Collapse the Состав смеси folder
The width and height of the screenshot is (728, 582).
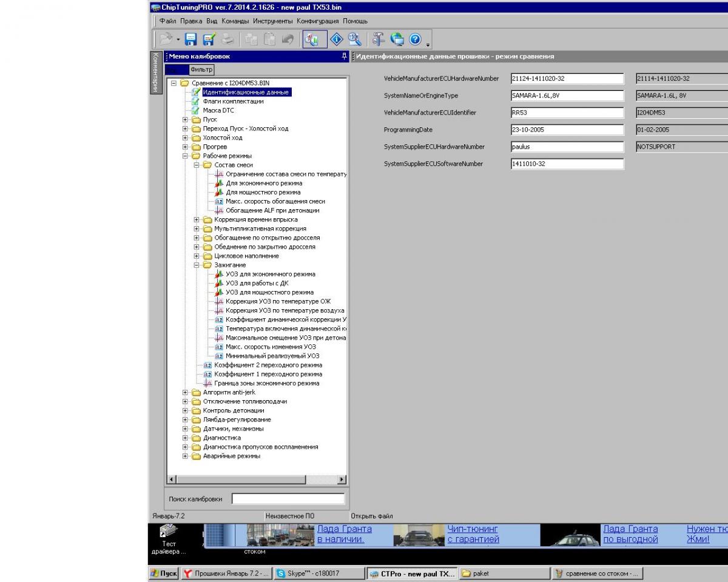(x=197, y=165)
